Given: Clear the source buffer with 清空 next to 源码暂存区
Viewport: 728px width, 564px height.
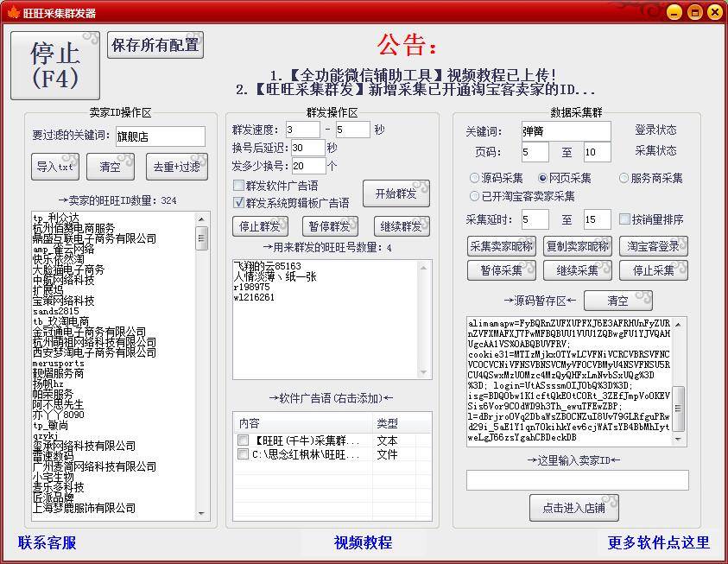Looking at the screenshot, I should (618, 301).
